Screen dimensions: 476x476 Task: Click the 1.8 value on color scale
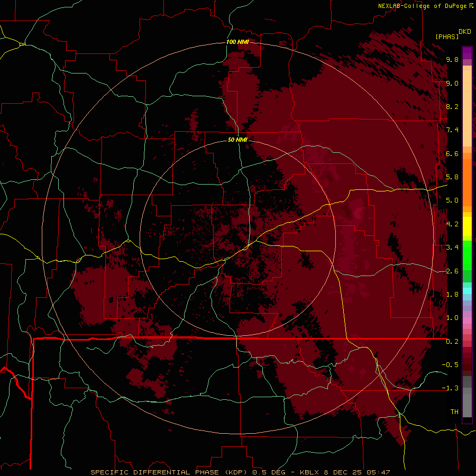[x=452, y=295]
